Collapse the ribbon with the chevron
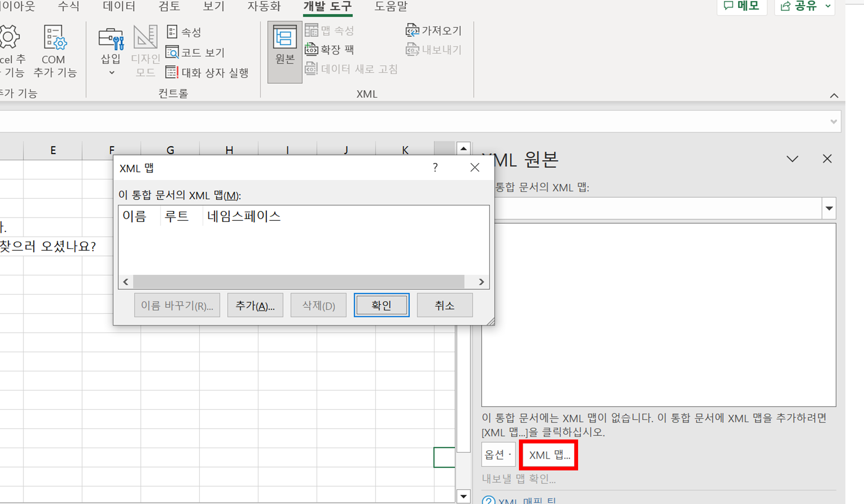This screenshot has height=504, width=864. click(x=834, y=95)
